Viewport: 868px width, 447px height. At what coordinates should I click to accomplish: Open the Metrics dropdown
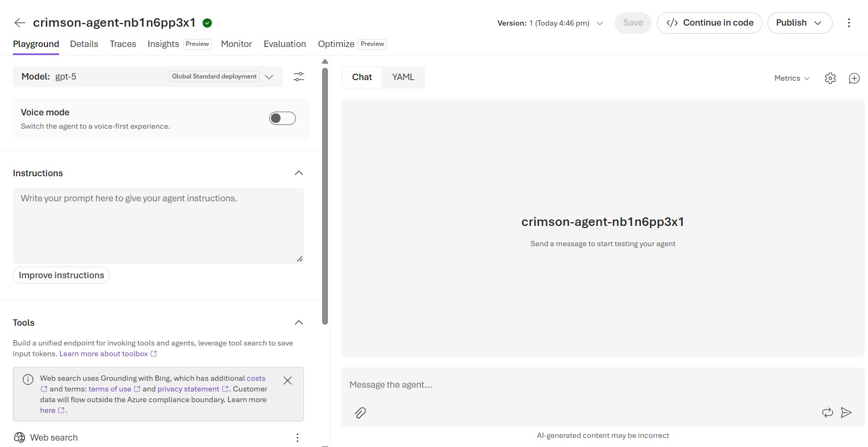coord(792,79)
